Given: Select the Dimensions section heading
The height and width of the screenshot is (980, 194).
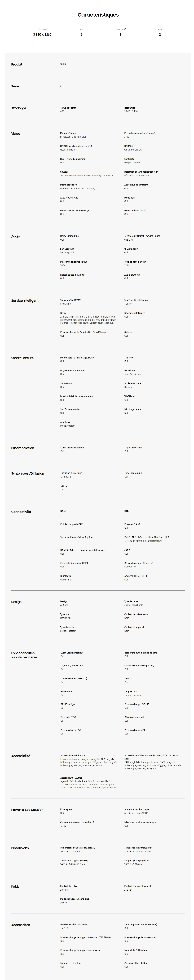Looking at the screenshot, I should [20, 848].
